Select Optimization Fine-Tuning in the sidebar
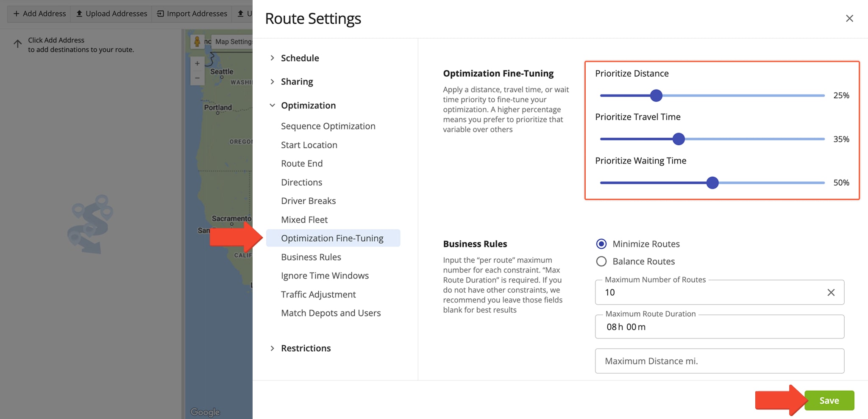The height and width of the screenshot is (419, 868). [x=333, y=238]
